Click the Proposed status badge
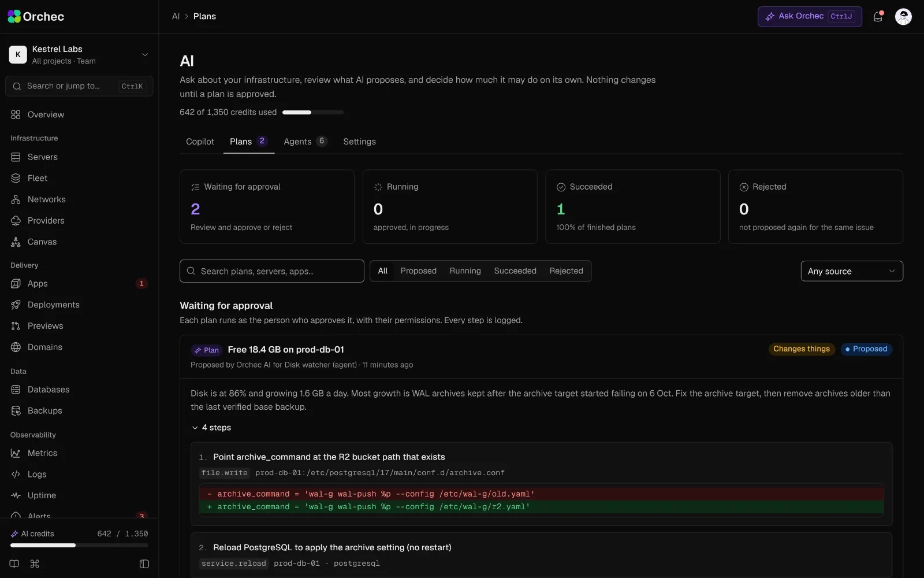 point(866,349)
